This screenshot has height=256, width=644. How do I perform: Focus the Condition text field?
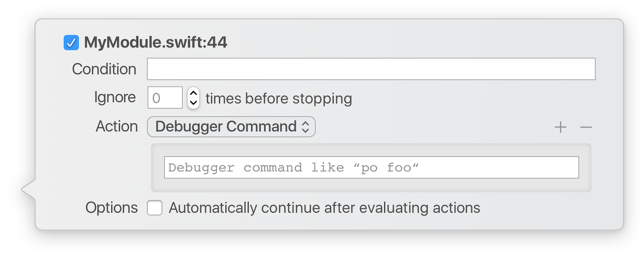coord(371,69)
